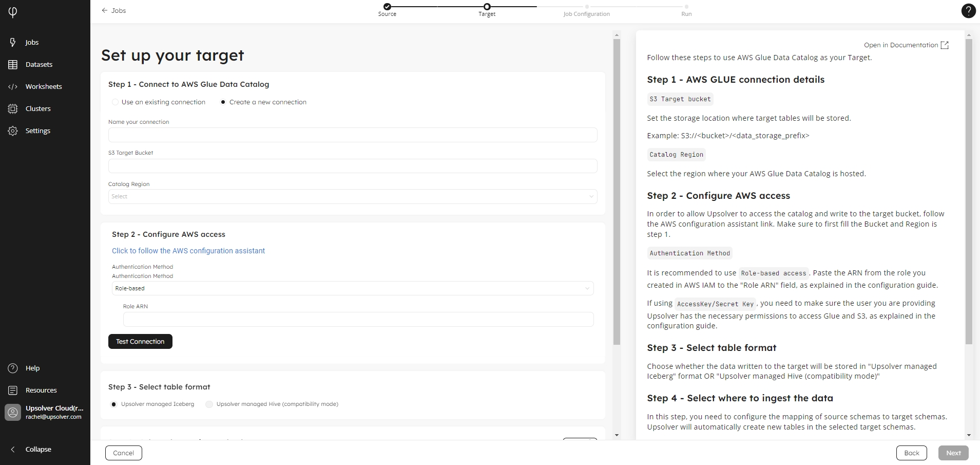Select 'Create a new connection' radio
This screenshot has height=465, width=980.
223,102
